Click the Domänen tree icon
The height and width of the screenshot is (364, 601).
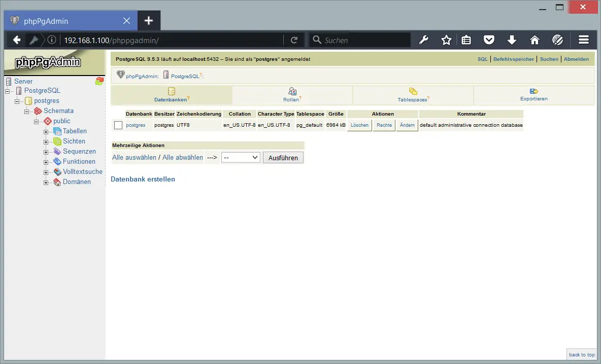57,182
